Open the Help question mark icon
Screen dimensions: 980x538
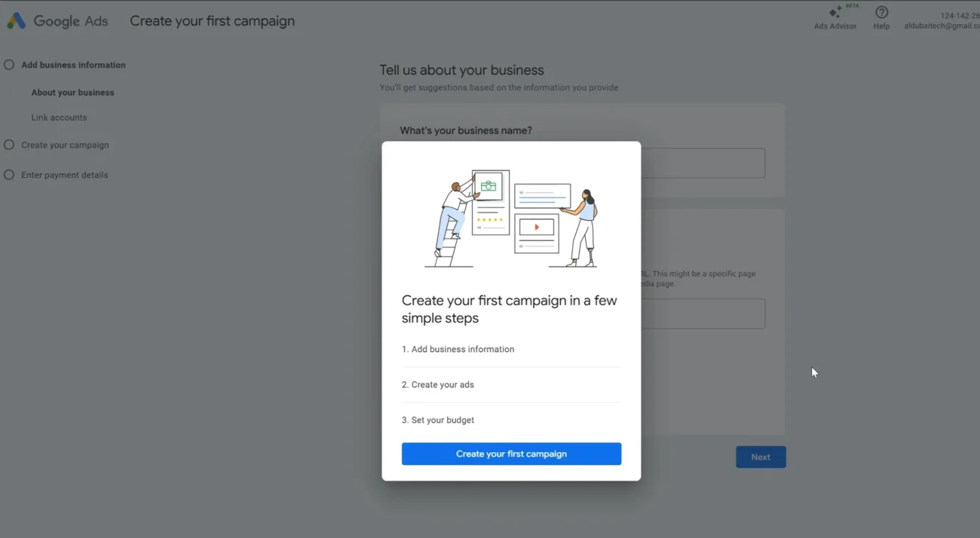[881, 13]
